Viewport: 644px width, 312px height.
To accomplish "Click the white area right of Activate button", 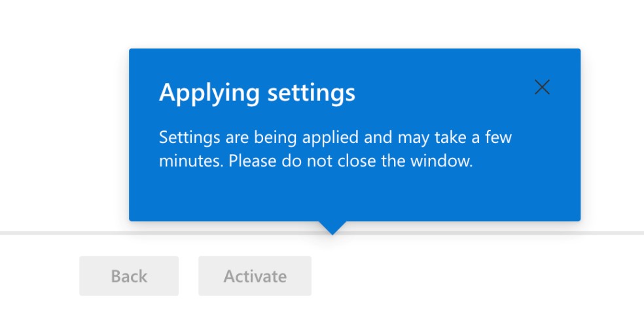I will 476,276.
